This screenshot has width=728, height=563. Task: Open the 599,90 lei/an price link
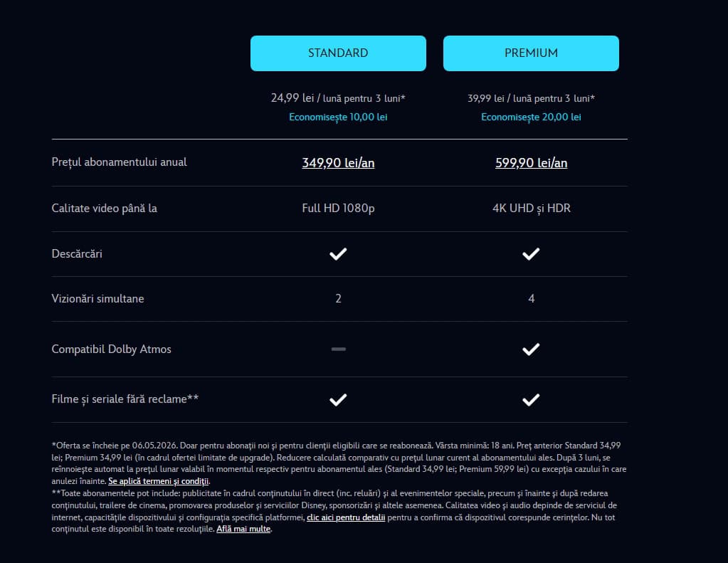[531, 162]
